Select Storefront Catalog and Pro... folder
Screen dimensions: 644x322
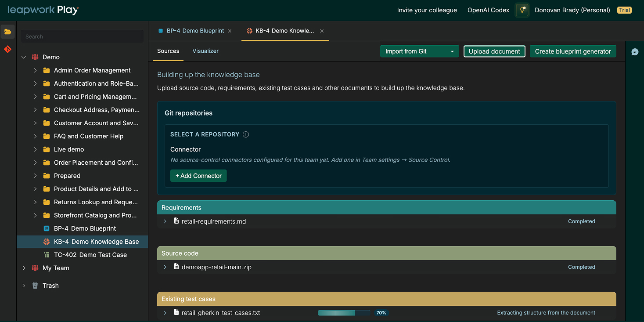click(x=82, y=215)
